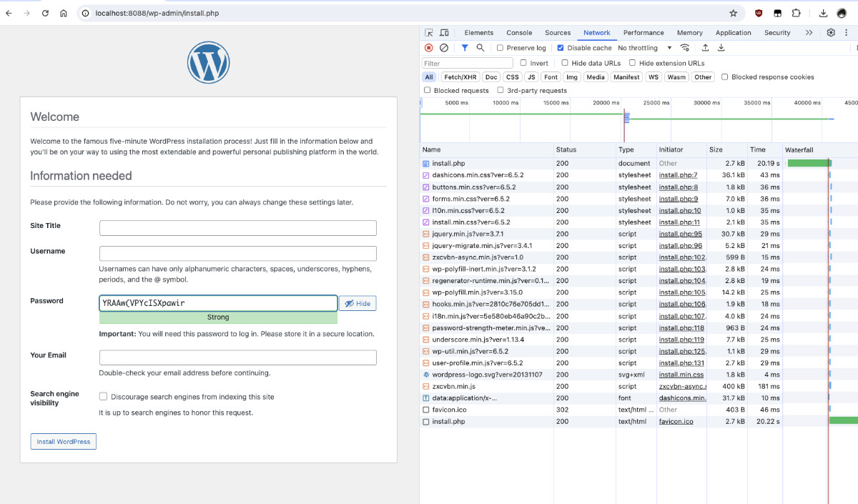Image resolution: width=858 pixels, height=504 pixels.
Task: Open the network conditions wifi icon
Action: click(x=685, y=48)
